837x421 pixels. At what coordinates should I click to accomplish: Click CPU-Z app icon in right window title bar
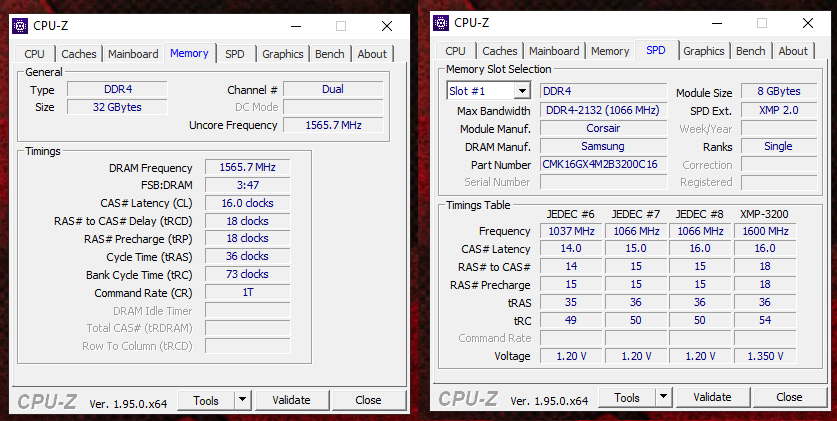[441, 23]
